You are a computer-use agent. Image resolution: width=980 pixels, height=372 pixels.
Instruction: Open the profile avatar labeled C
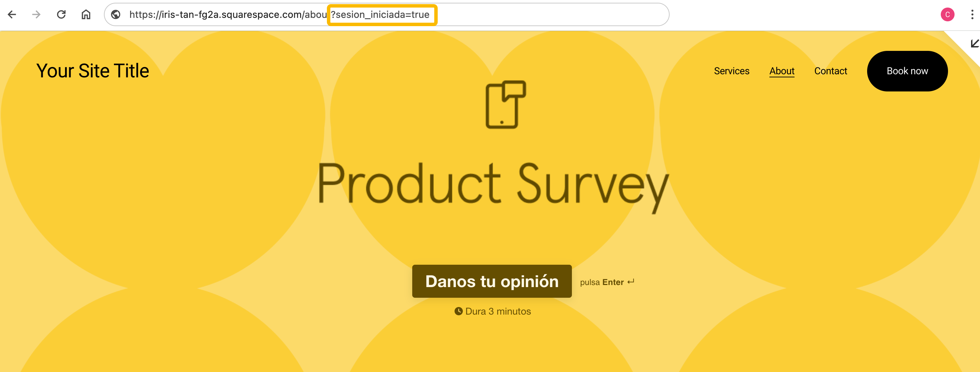947,14
